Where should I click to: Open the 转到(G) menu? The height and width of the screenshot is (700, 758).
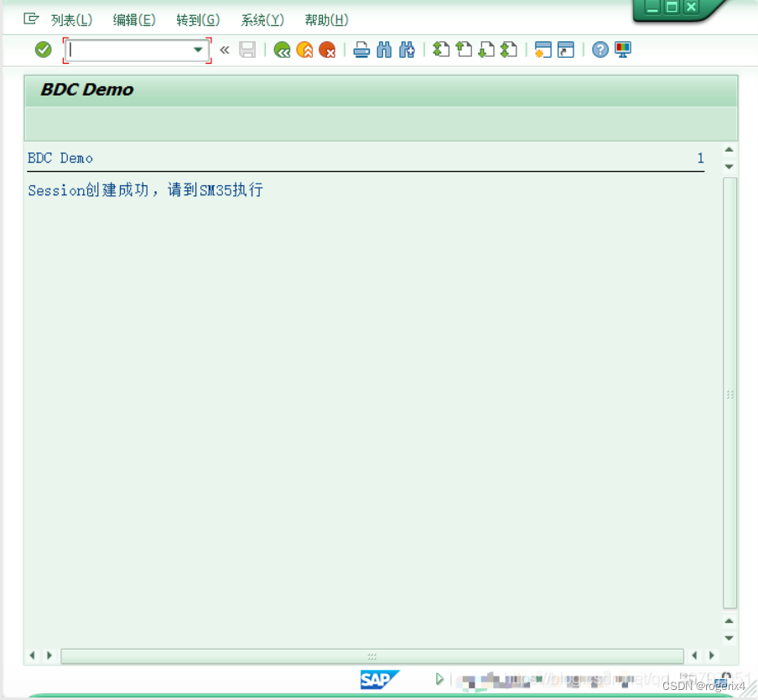click(x=198, y=20)
